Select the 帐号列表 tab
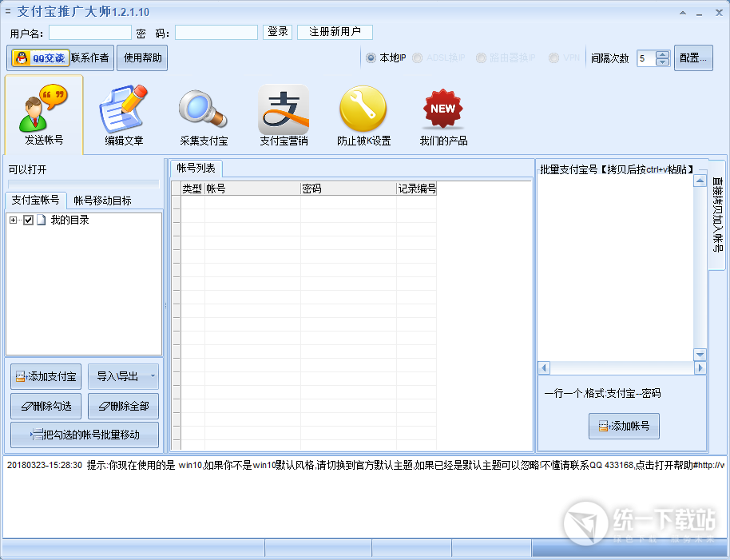The height and width of the screenshot is (560, 730). (196, 169)
